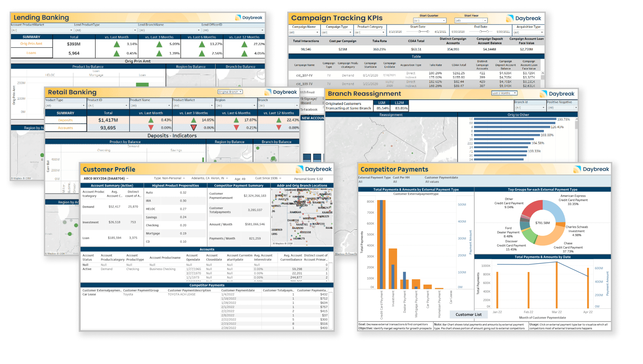Select the Accounts row label in Retail Banking summary
Viewport: 643px width, 364px height.
click(66, 128)
